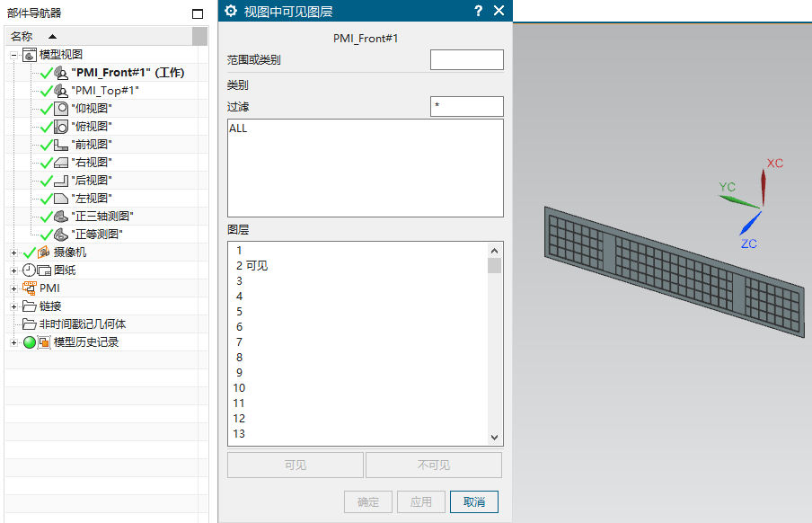812x523 pixels.
Task: Click the layer list scroll-up arrow
Action: tap(495, 251)
